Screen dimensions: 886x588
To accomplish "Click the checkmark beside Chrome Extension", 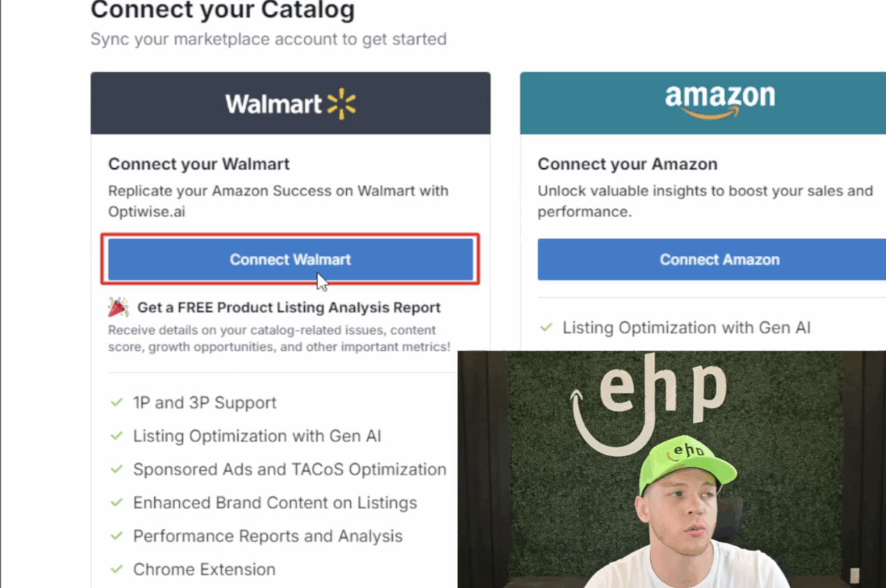I will pyautogui.click(x=115, y=569).
